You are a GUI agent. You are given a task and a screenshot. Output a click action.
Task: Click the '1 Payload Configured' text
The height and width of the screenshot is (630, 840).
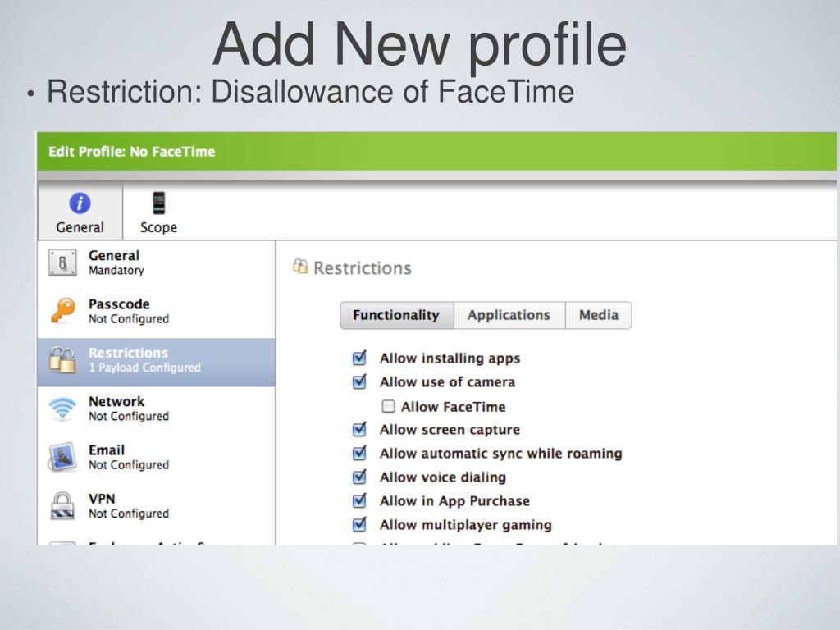144,367
